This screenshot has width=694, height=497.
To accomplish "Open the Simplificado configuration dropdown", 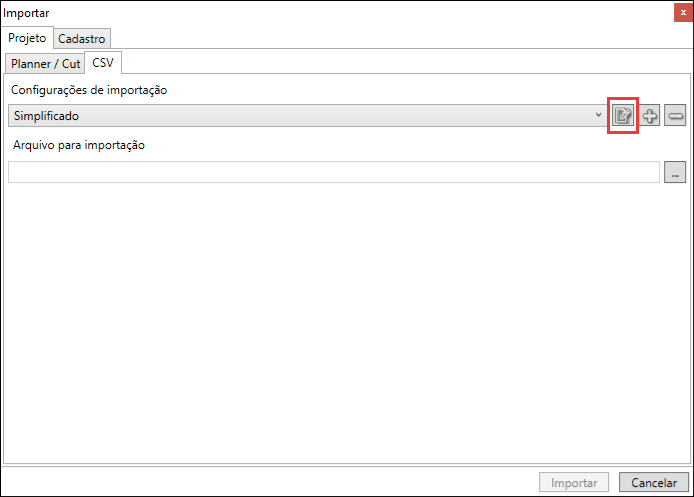I will click(308, 116).
